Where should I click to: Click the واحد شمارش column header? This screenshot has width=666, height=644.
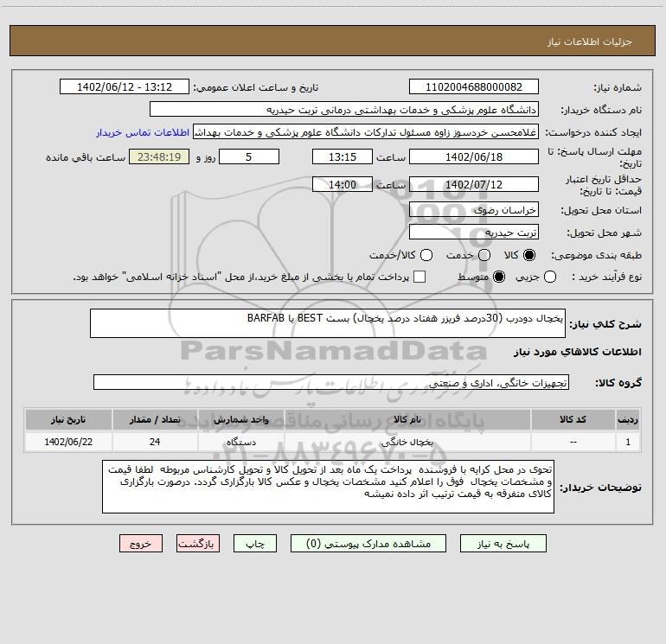(x=241, y=419)
